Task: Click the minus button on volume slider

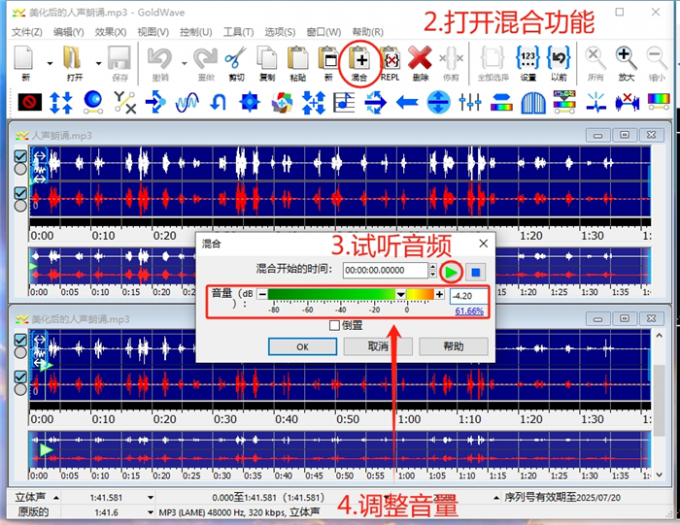Action: 262,294
